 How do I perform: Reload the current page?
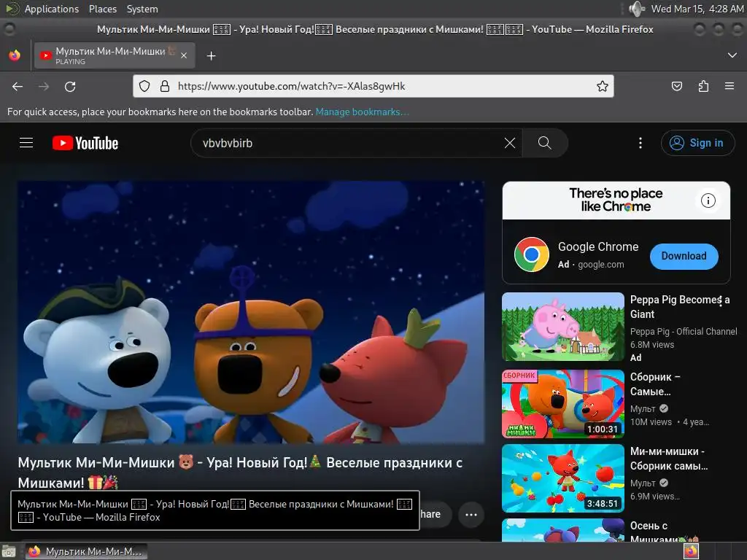(x=70, y=86)
